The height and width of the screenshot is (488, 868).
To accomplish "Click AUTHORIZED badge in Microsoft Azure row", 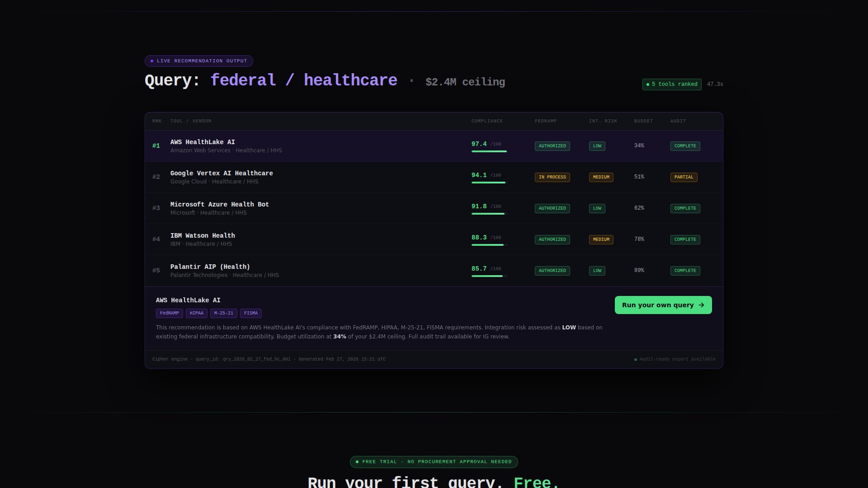I will [552, 208].
